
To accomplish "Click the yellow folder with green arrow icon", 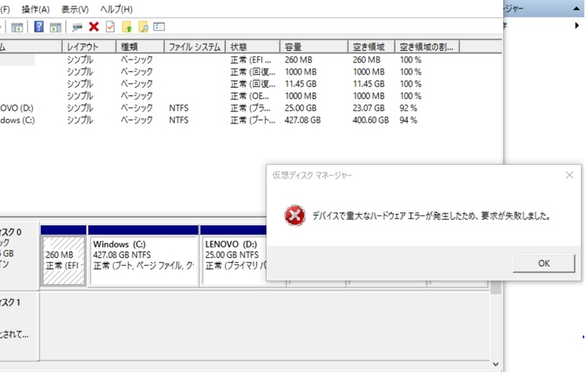I will pyautogui.click(x=127, y=27).
